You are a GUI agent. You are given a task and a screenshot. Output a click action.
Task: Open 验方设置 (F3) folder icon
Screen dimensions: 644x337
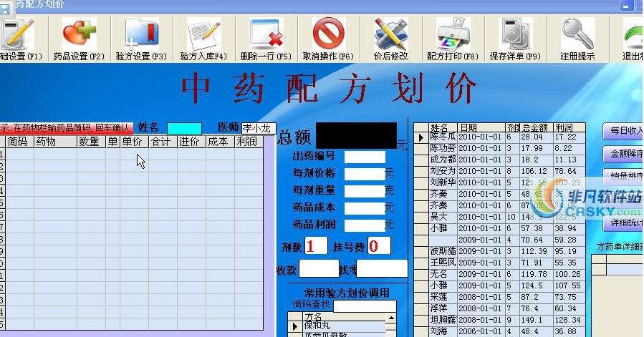pyautogui.click(x=141, y=34)
